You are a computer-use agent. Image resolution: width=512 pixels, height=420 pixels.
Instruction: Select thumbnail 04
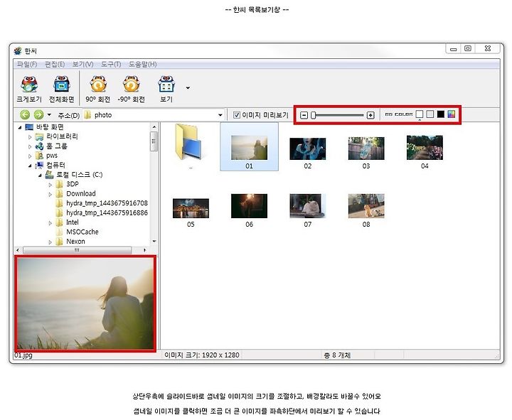425,148
